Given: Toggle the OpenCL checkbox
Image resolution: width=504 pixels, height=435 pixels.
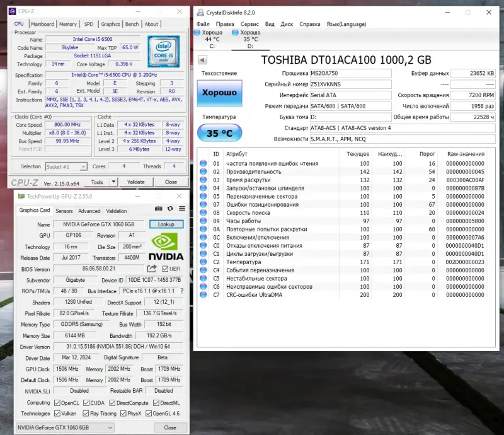Looking at the screenshot, I should [x=57, y=403].
